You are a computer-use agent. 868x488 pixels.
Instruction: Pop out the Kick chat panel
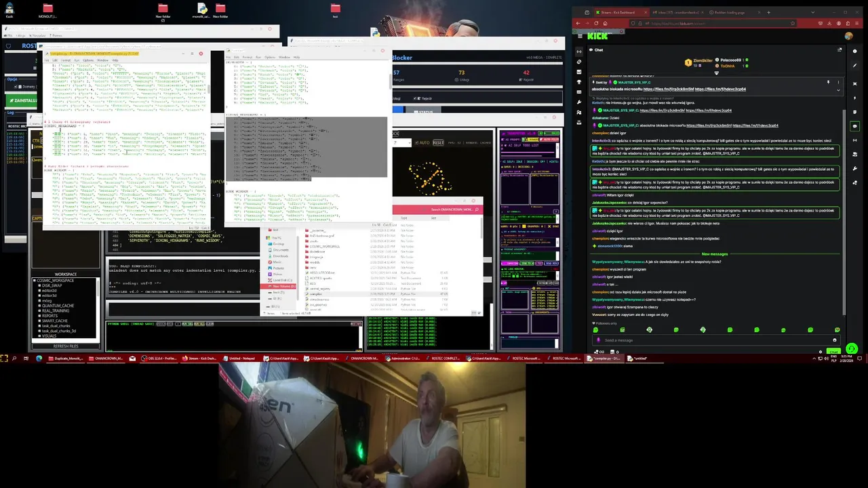[840, 49]
